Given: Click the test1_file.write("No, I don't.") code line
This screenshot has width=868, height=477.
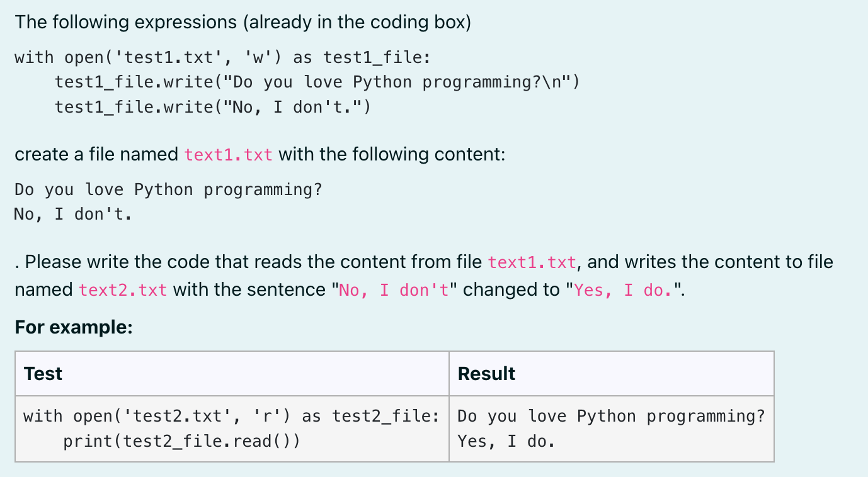Looking at the screenshot, I should (x=213, y=107).
